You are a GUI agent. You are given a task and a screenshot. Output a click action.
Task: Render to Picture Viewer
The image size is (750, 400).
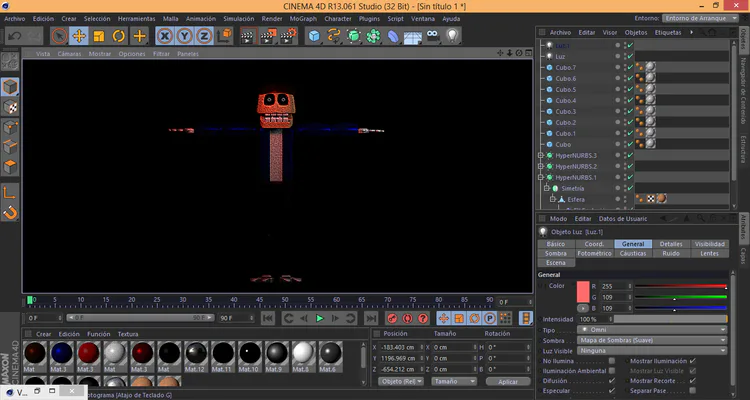pos(268,36)
